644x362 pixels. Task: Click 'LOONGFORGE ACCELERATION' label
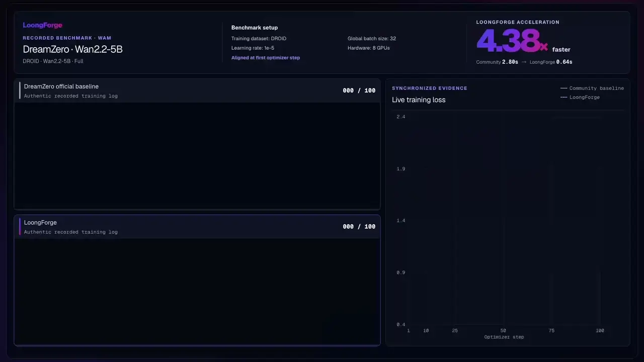tap(518, 22)
